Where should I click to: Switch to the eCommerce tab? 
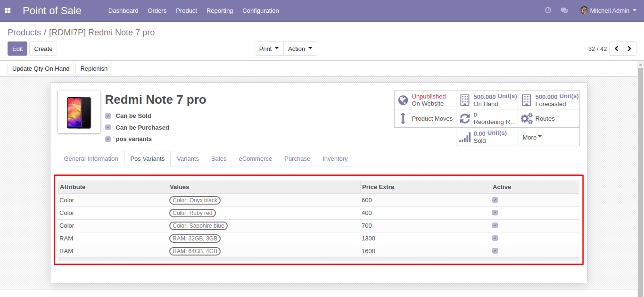point(255,159)
